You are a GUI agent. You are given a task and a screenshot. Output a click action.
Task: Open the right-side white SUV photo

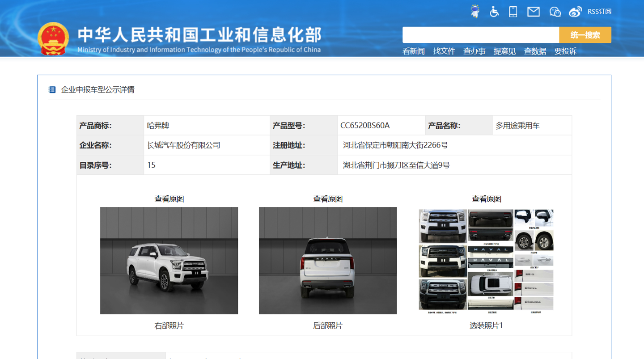click(169, 261)
